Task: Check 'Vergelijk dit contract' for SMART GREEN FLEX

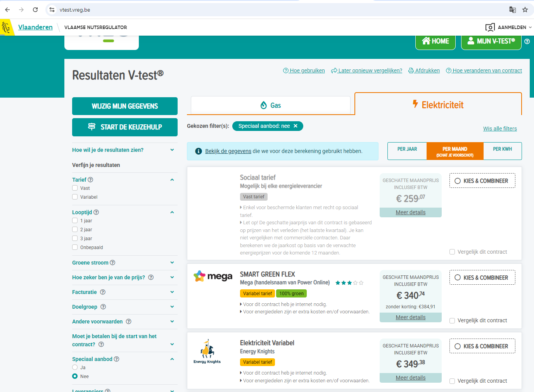Action: coord(452,321)
